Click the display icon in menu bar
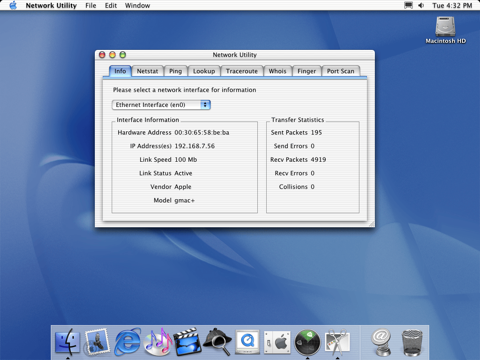480x360 pixels. tap(408, 5)
